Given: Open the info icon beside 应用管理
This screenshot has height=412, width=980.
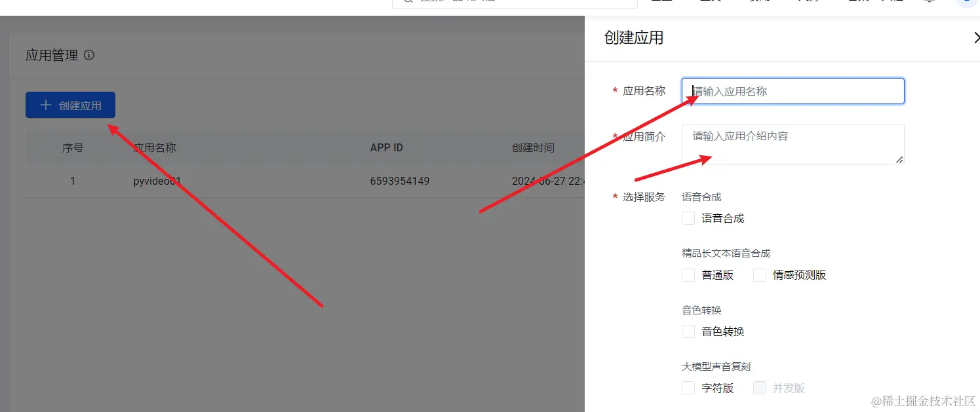Looking at the screenshot, I should (x=89, y=55).
